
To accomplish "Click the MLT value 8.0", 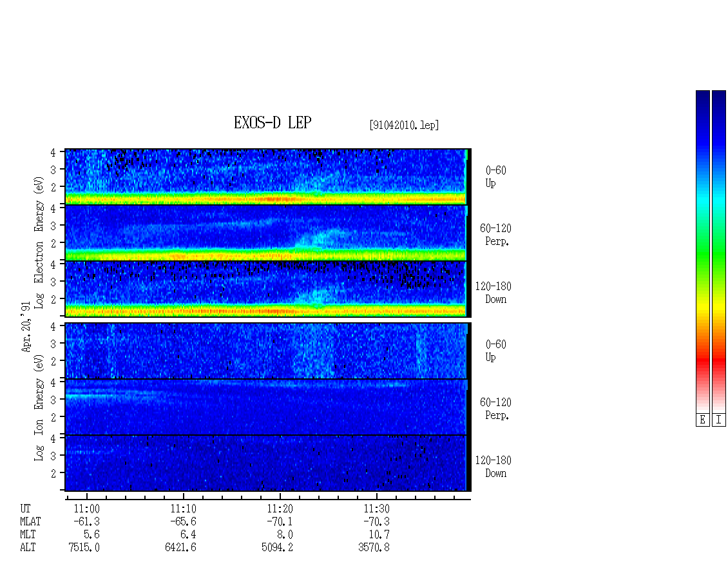I will (285, 535).
